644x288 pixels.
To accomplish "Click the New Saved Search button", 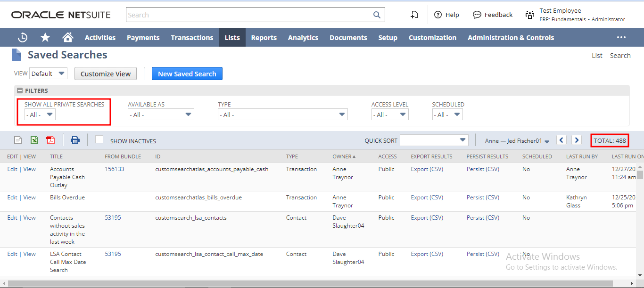I will (187, 74).
